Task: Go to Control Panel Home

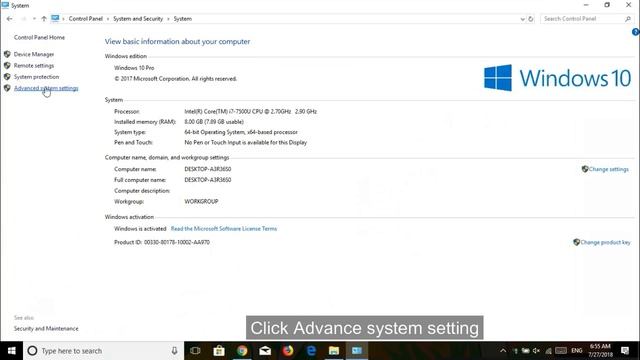Action: pos(39,38)
